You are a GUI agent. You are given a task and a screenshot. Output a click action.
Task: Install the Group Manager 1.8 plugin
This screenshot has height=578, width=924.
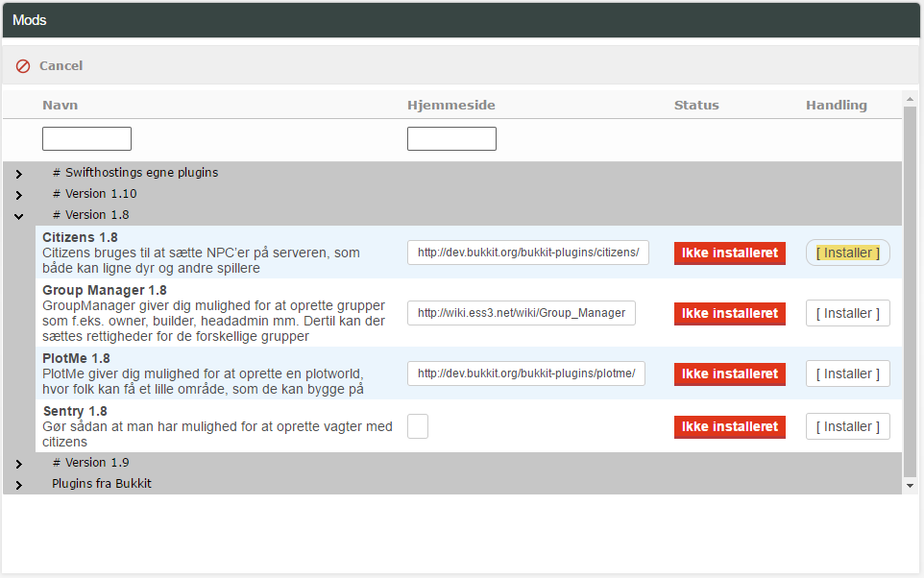pos(847,313)
